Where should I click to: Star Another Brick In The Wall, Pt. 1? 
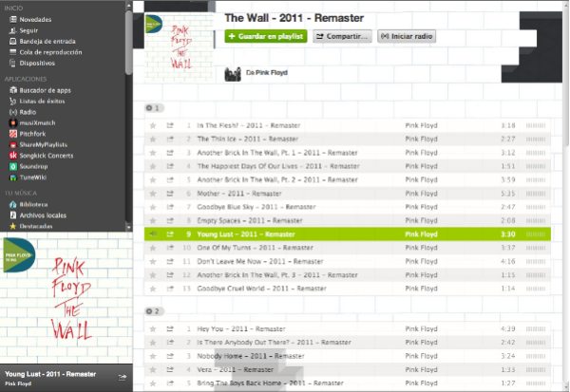pyautogui.click(x=153, y=153)
